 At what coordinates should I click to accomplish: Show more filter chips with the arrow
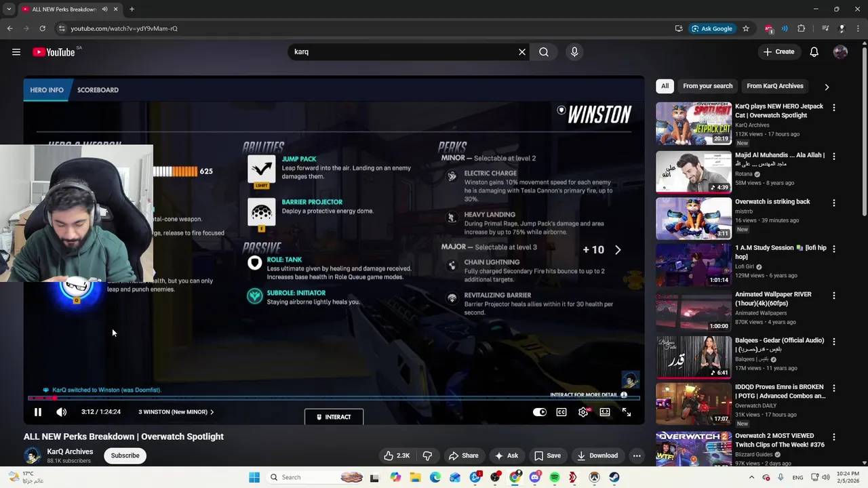click(x=827, y=87)
